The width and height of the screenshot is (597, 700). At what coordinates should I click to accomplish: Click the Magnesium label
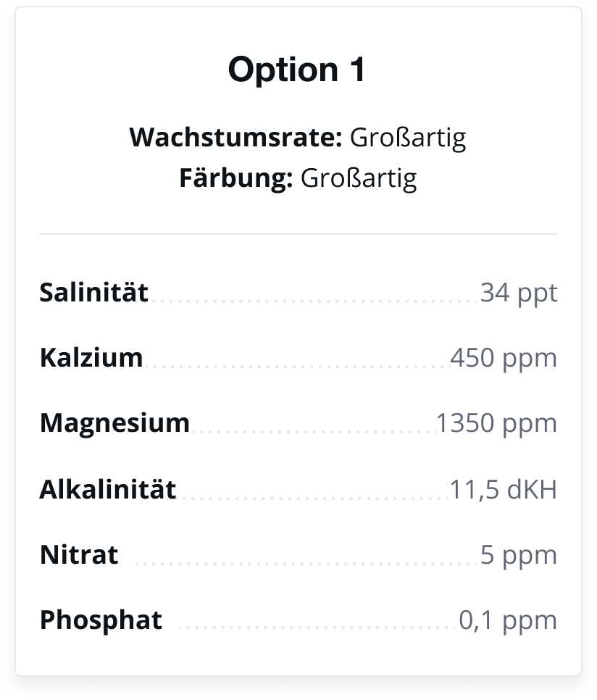(x=114, y=422)
